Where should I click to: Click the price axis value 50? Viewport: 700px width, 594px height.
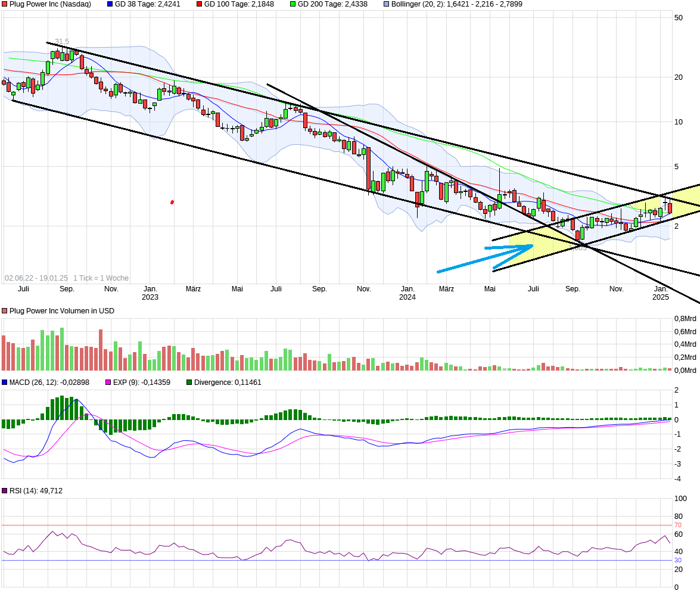(679, 18)
